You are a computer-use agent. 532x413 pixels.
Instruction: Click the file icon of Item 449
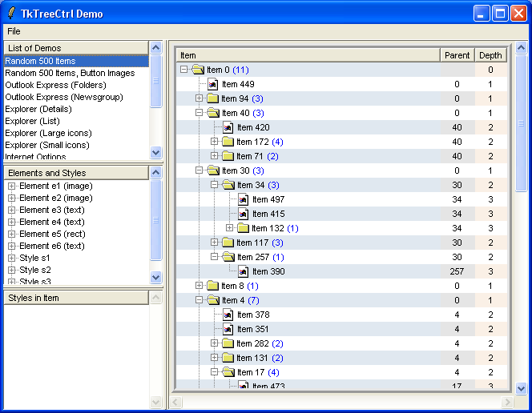click(x=213, y=84)
